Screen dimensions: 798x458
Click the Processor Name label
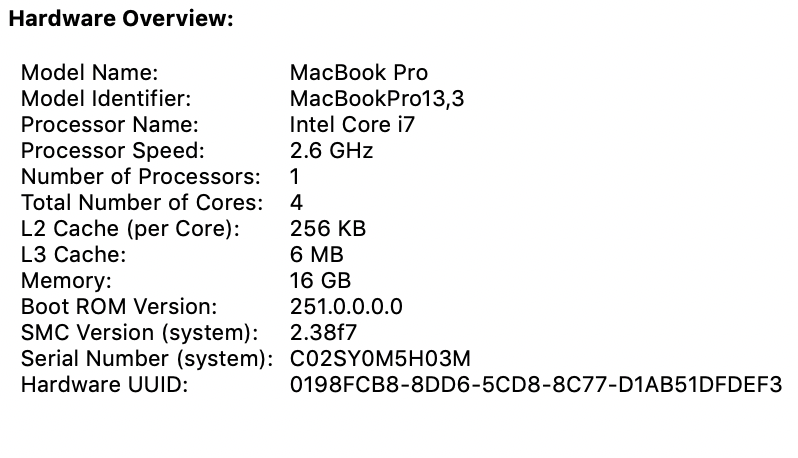tap(109, 125)
